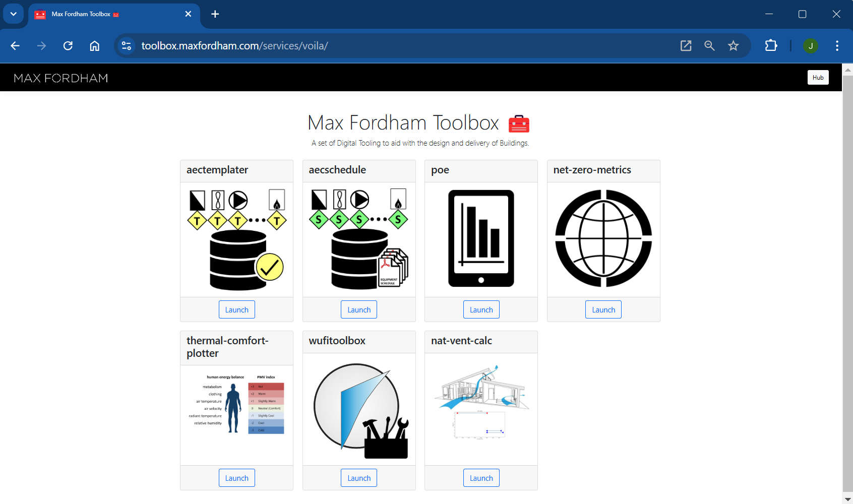The height and width of the screenshot is (504, 853).
Task: Click the wufitoolbox toolbox image
Action: click(359, 409)
